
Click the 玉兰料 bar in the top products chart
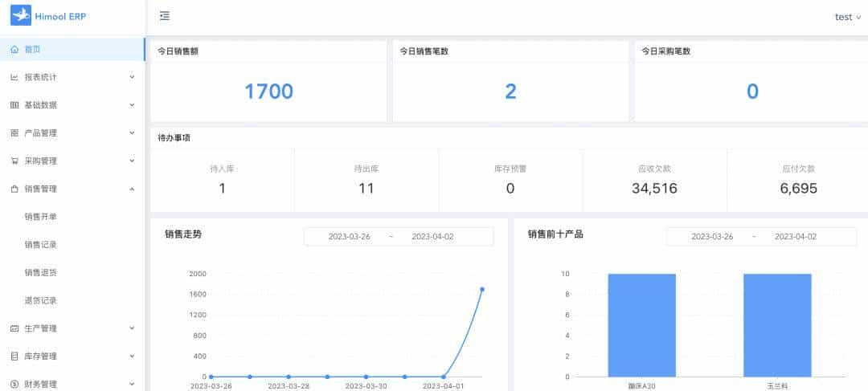[x=777, y=325]
